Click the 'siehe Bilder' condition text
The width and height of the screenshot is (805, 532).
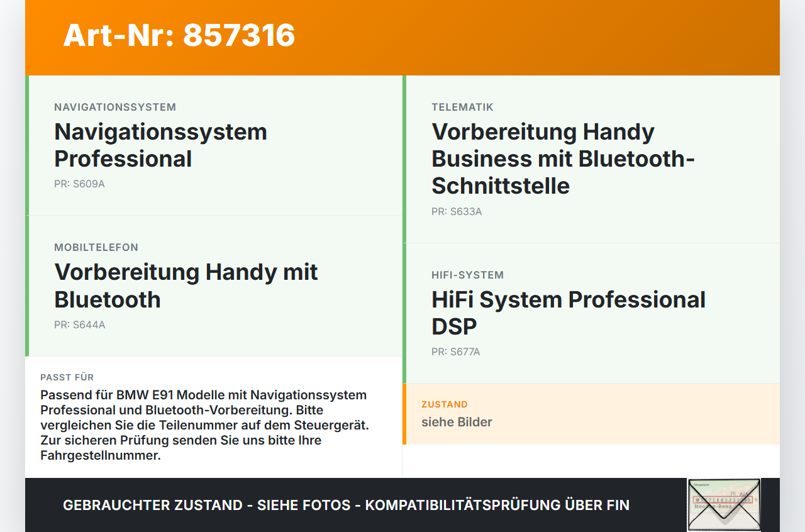point(457,422)
